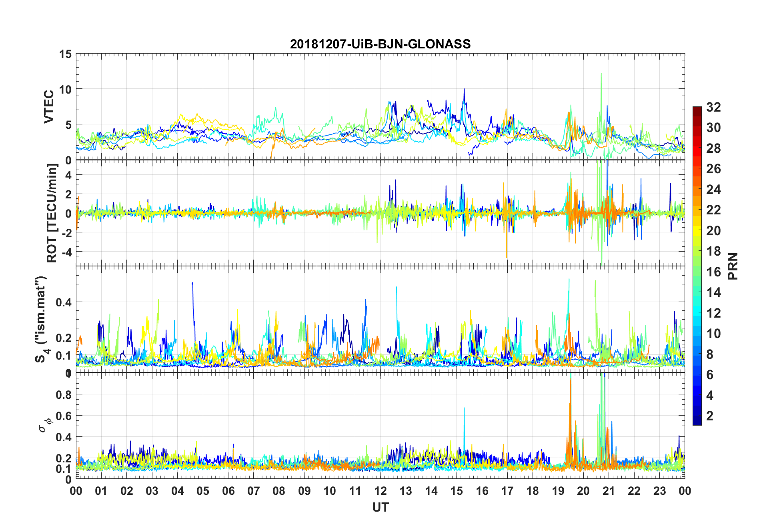The height and width of the screenshot is (532, 761).
Task: Click sigma-phi axis tick label 0.8
Action: (x=64, y=395)
